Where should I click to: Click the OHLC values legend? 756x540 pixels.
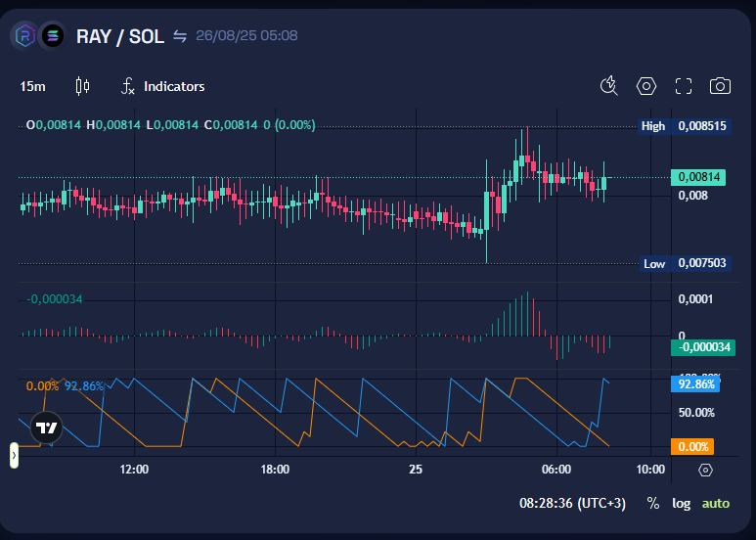(x=171, y=125)
